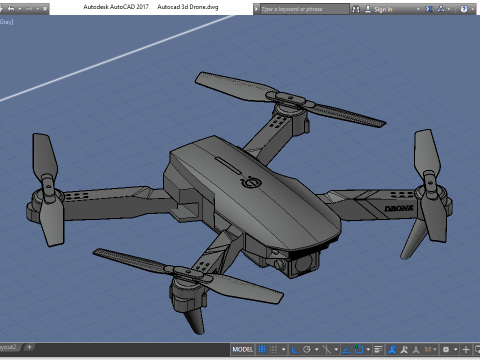Click the binoculars search icon

coord(356,9)
